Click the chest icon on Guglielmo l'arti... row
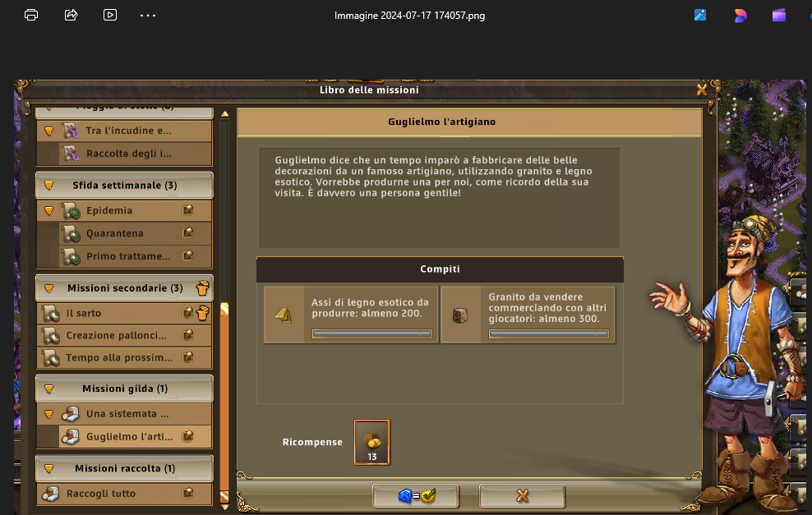This screenshot has height=515, width=812. (x=187, y=436)
